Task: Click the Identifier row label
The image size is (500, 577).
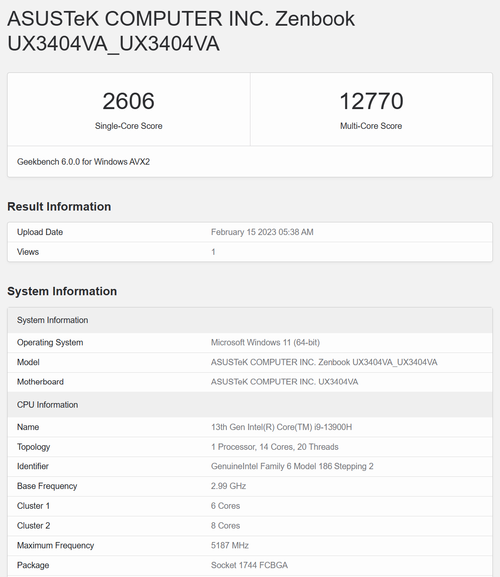Action: pos(32,466)
